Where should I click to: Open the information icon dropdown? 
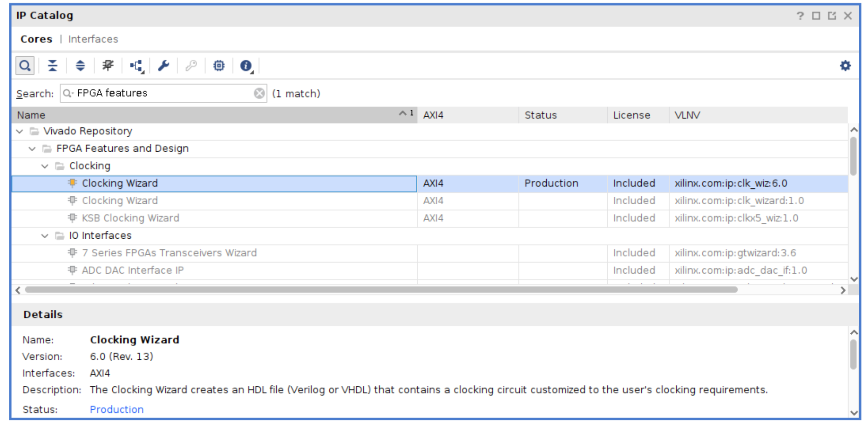pyautogui.click(x=246, y=66)
